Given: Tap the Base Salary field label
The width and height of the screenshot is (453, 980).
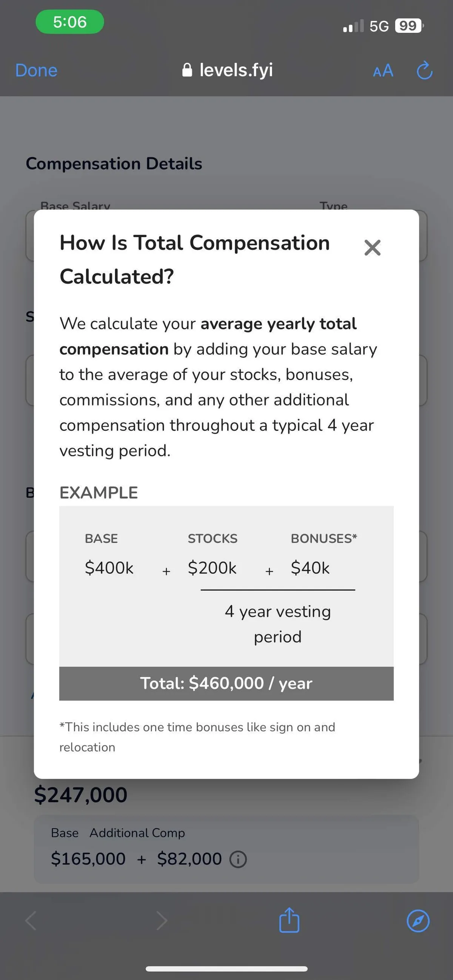Looking at the screenshot, I should [75, 205].
